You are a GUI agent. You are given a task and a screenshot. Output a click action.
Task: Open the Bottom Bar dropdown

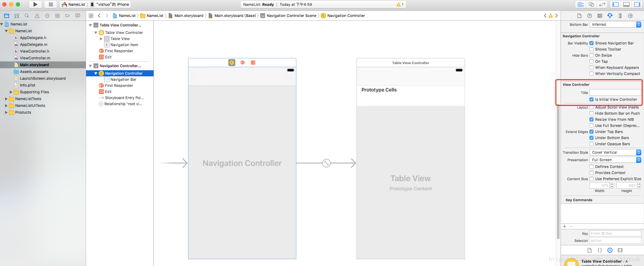point(615,24)
